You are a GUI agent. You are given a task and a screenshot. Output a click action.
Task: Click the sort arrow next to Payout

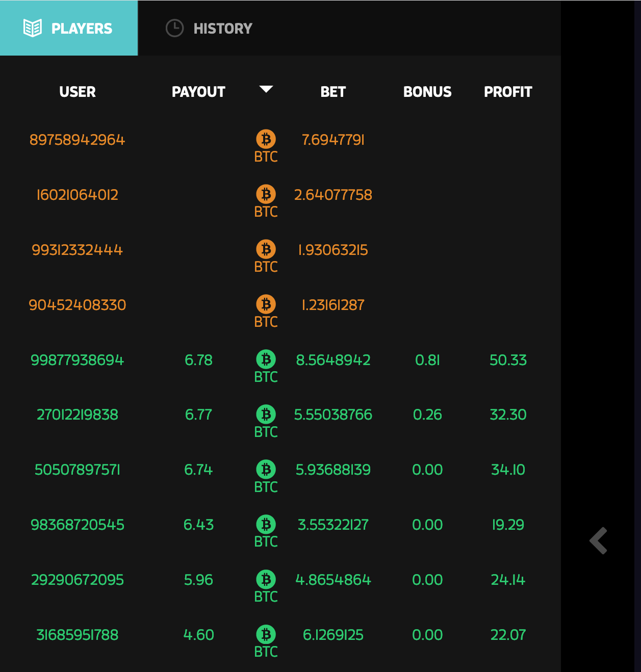(x=266, y=89)
